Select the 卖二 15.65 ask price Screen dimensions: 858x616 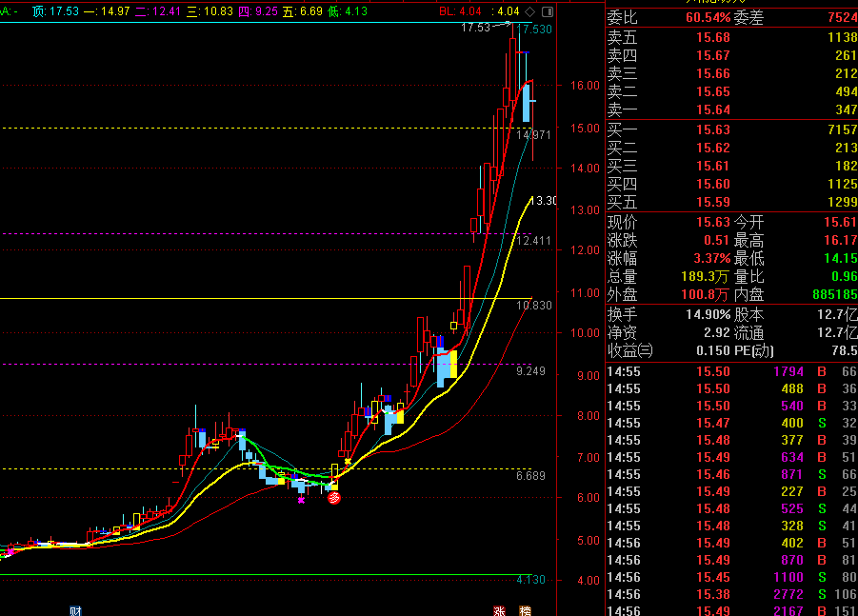click(713, 91)
